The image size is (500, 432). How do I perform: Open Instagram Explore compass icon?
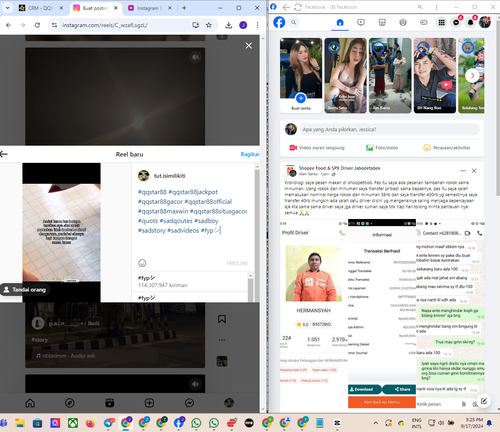click(x=70, y=403)
